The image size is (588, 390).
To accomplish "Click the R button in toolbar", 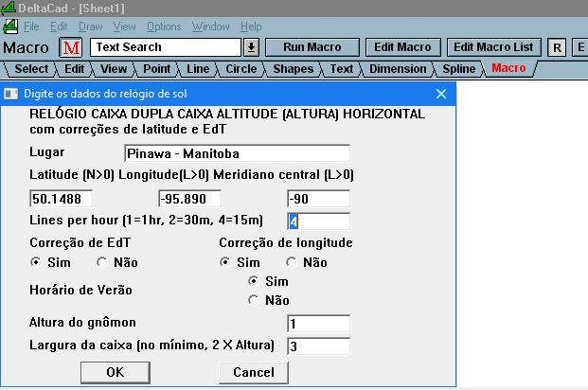I will click(x=558, y=47).
